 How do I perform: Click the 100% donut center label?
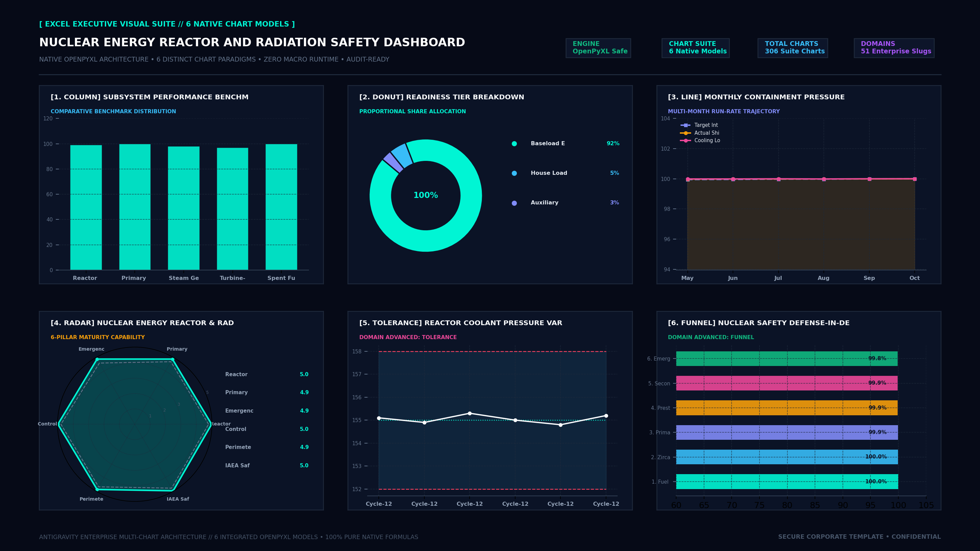pos(426,196)
